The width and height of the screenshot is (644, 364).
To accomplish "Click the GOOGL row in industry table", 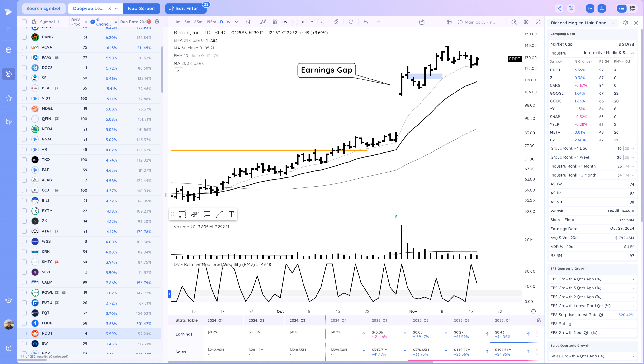I will (x=592, y=93).
